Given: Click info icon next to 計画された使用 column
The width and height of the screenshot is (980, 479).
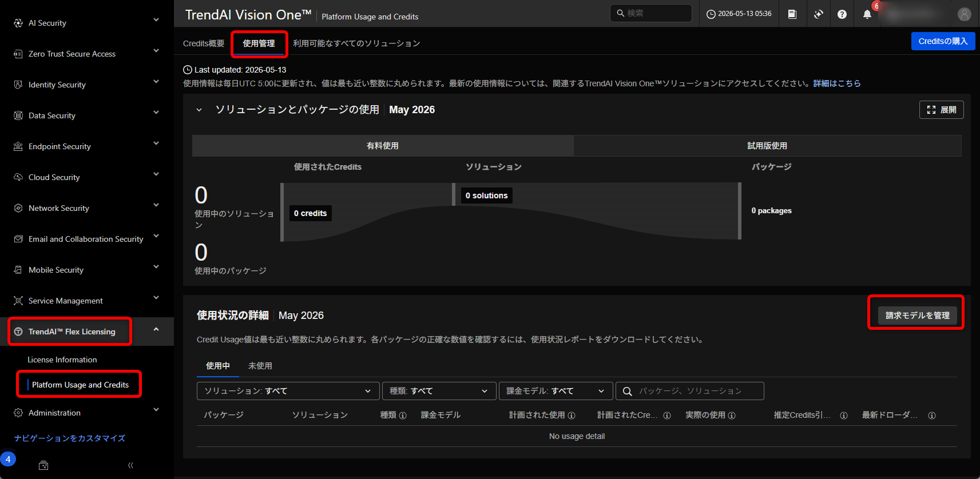Looking at the screenshot, I should coord(572,416).
